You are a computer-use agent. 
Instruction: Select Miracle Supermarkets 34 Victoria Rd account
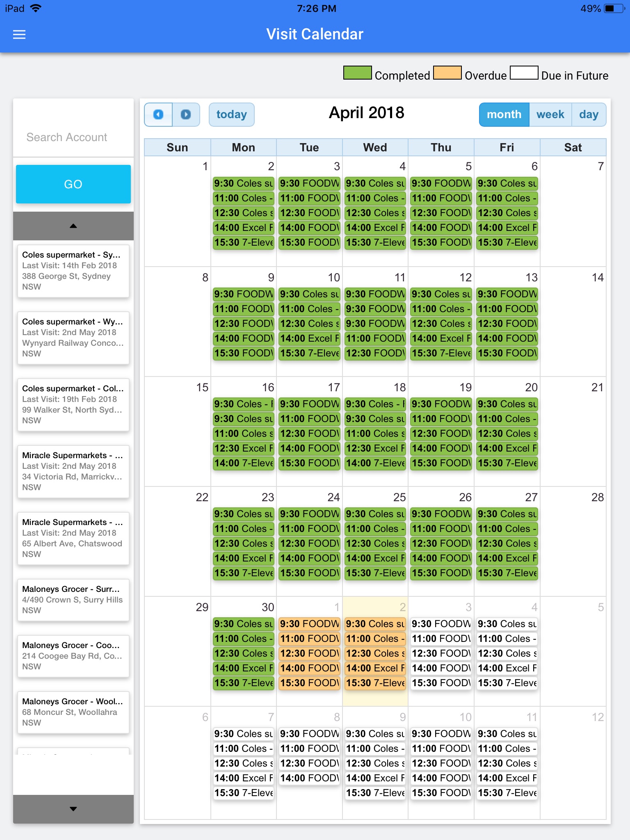point(73,471)
